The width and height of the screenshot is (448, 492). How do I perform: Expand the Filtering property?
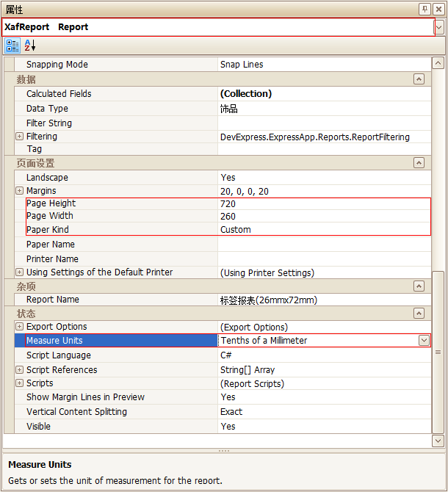19,137
